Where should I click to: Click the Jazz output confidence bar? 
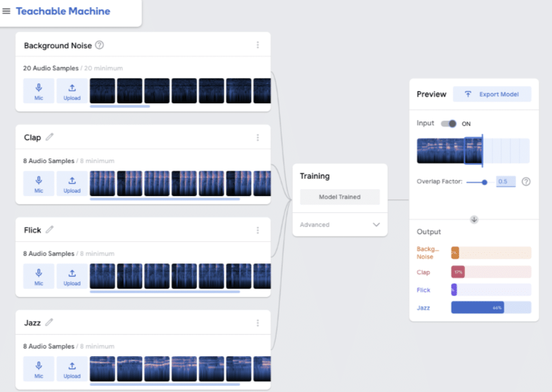point(491,307)
